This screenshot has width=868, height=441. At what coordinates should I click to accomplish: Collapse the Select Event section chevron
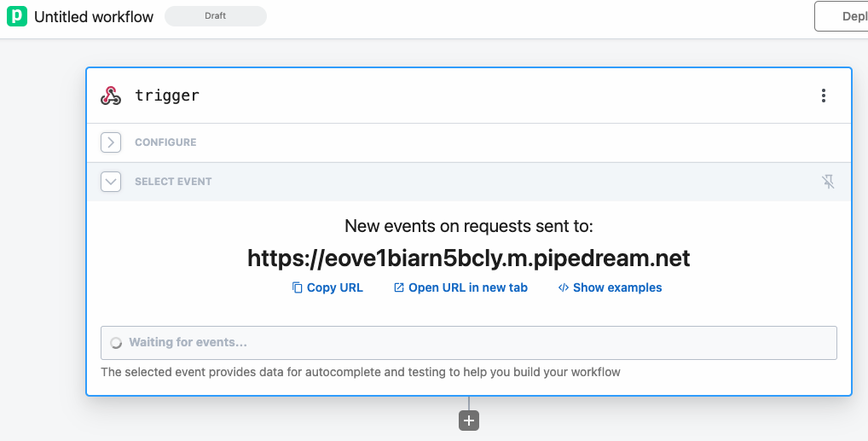pos(111,181)
